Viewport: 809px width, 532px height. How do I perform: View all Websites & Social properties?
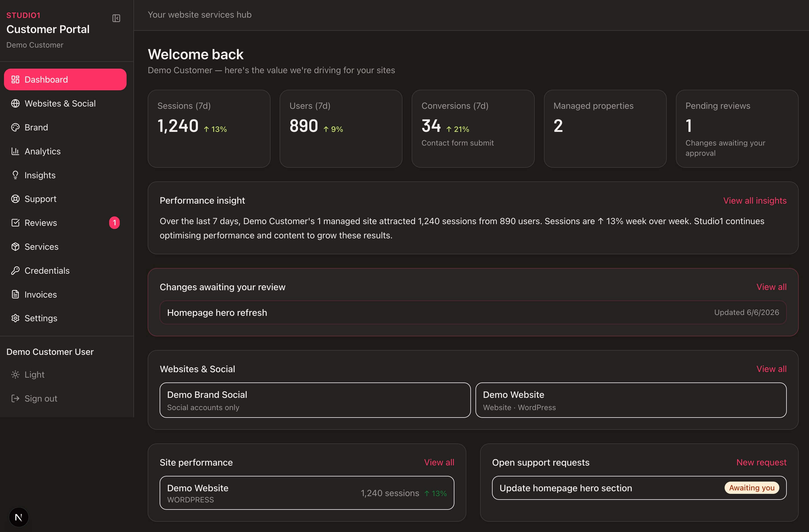[x=771, y=369]
